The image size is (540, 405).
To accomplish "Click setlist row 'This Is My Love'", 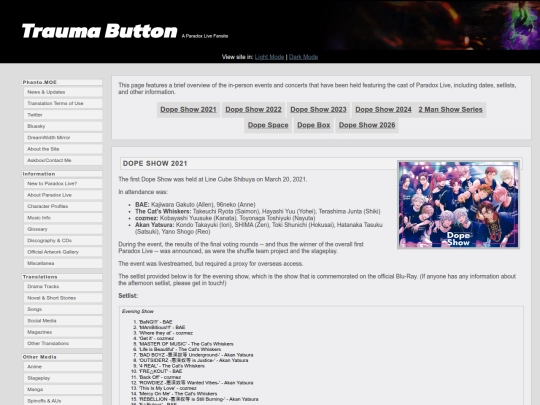I will 167,388.
